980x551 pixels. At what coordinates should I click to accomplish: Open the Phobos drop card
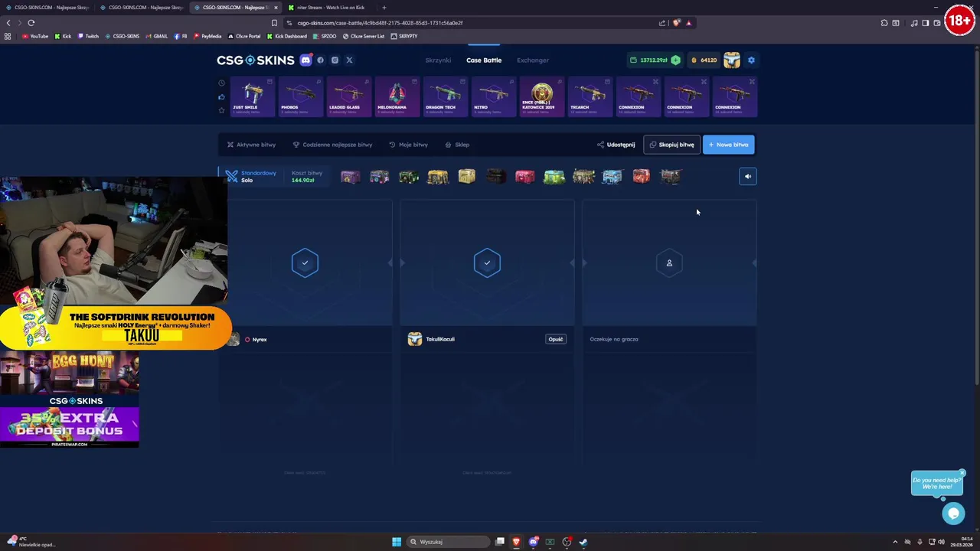[x=301, y=97]
